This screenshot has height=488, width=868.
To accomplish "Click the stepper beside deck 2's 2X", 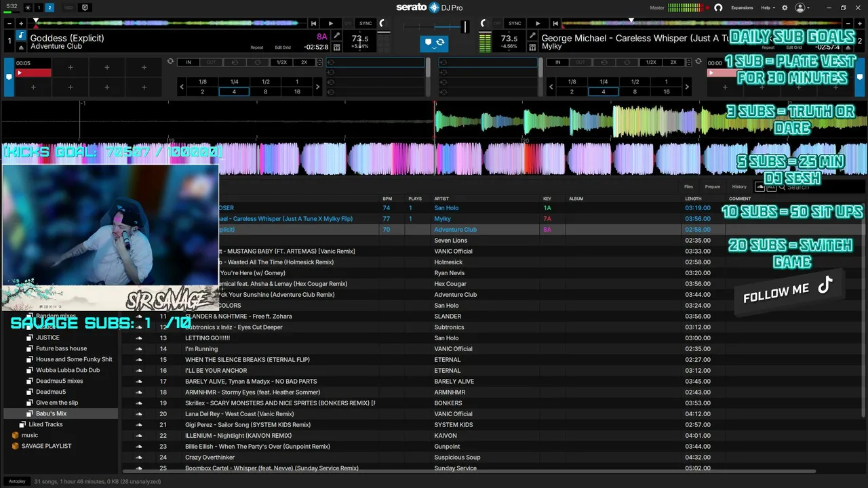I will [688, 62].
